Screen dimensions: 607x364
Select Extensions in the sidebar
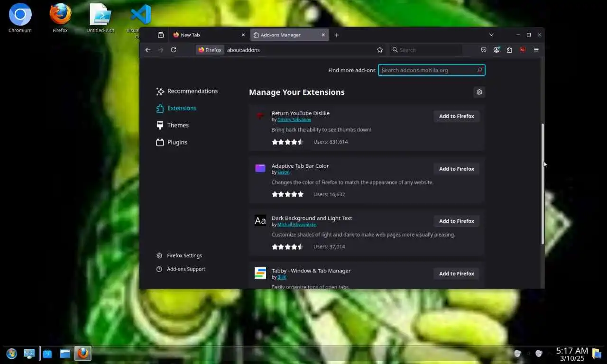point(176,108)
